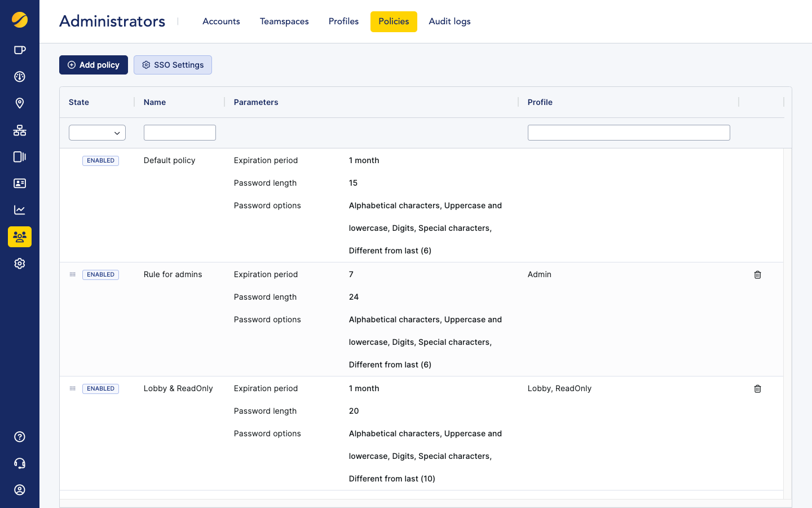Open the settings gear icon in sidebar
812x508 pixels.
(20, 263)
